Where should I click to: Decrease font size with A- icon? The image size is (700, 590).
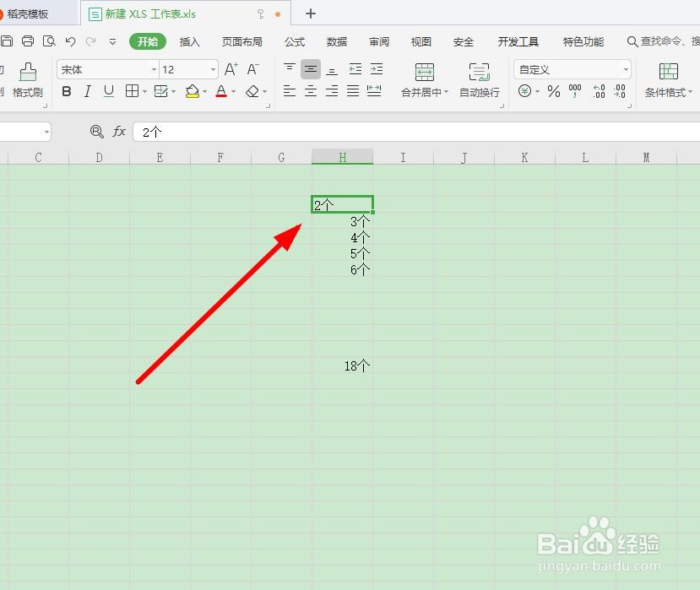253,69
